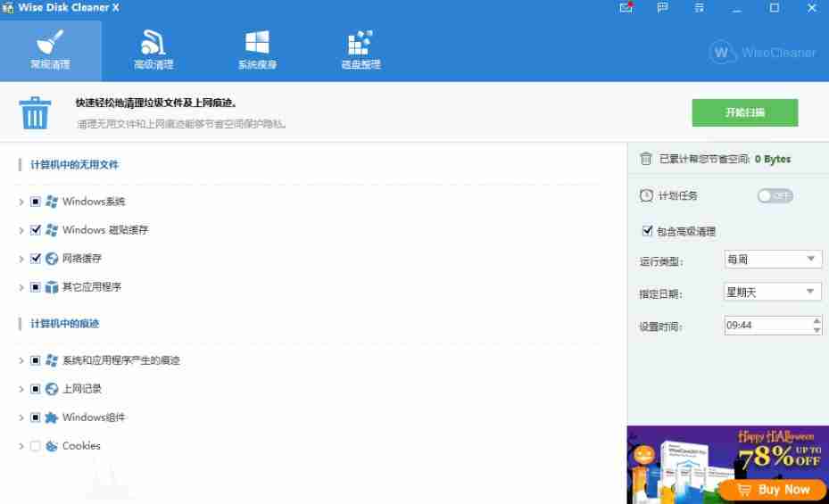
Task: Select the 上网记录 label
Action: pos(82,389)
